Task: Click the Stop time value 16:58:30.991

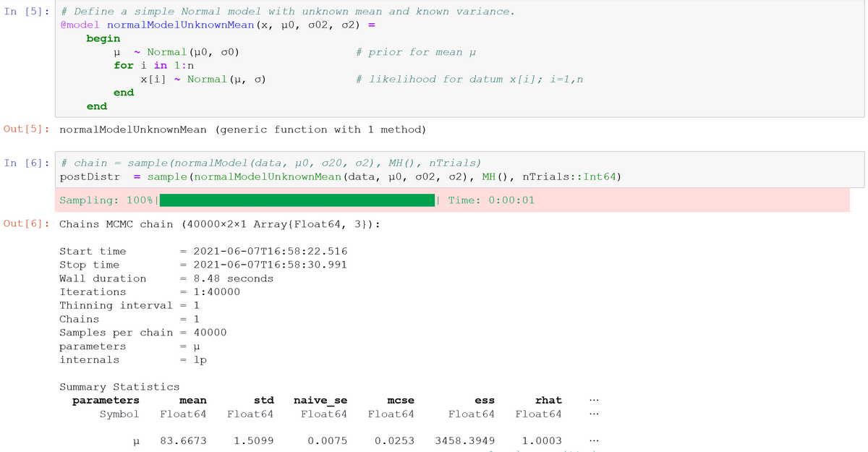Action: coord(271,265)
